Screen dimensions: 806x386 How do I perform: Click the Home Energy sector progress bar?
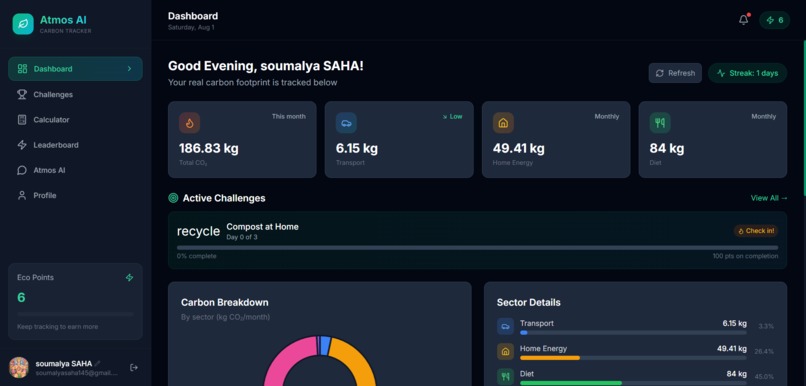(x=633, y=358)
